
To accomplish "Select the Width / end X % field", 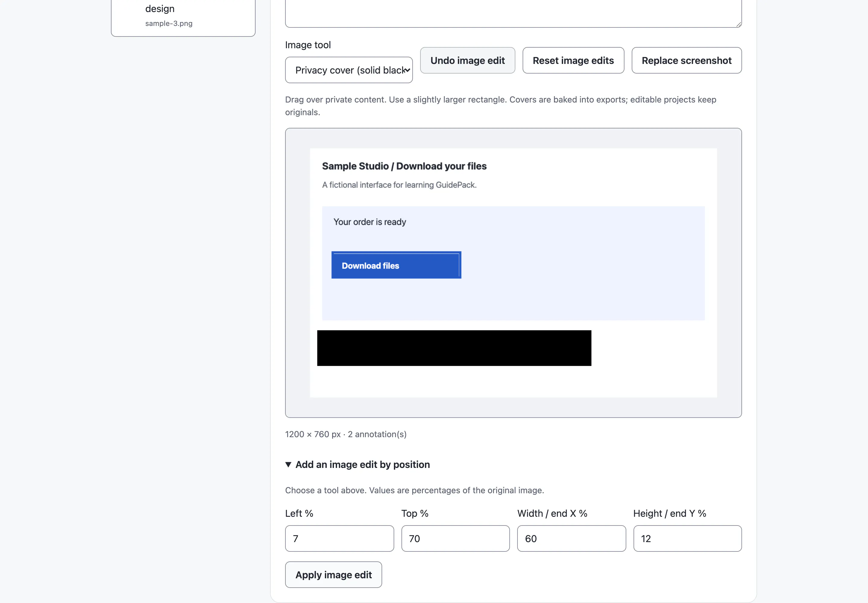I will (571, 538).
